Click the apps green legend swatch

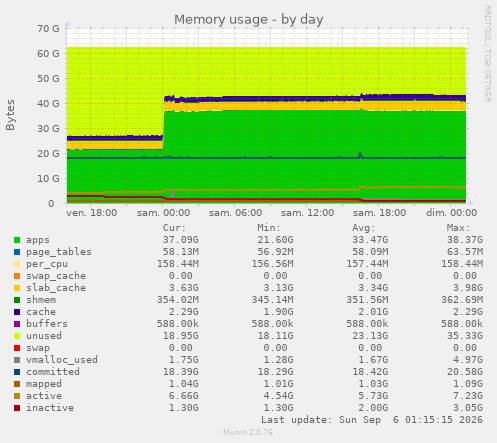pyautogui.click(x=17, y=240)
